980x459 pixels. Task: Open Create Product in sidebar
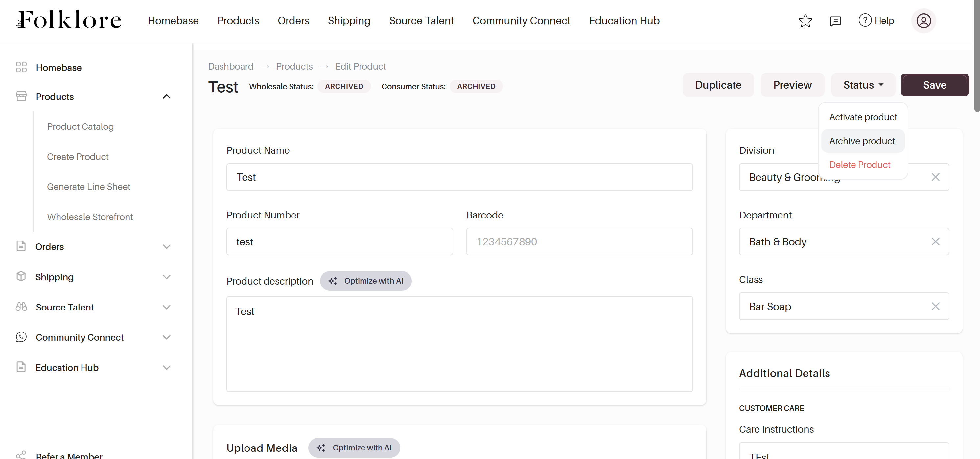78,157
